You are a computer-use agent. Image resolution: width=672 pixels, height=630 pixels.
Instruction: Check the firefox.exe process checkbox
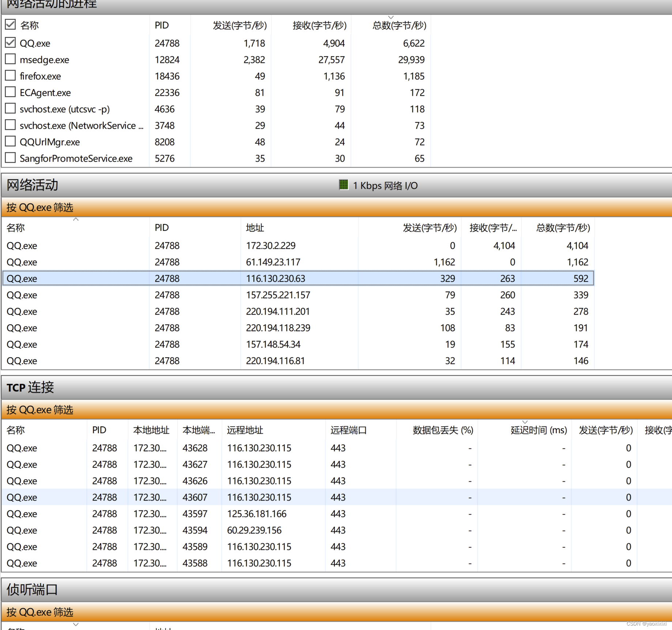pos(10,75)
